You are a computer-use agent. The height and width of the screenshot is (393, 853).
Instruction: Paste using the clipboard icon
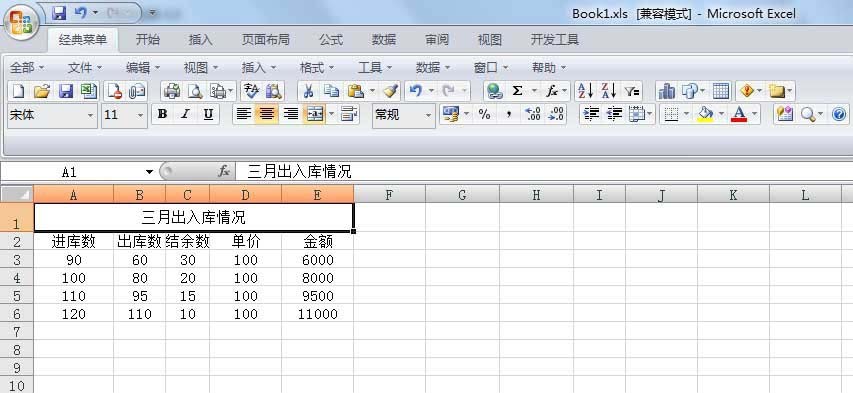(x=355, y=91)
